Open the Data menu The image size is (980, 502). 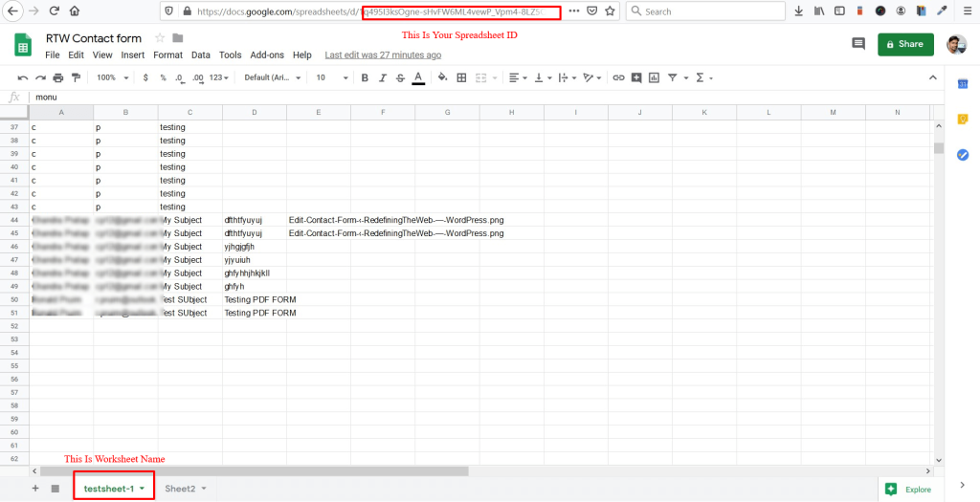[x=201, y=55]
